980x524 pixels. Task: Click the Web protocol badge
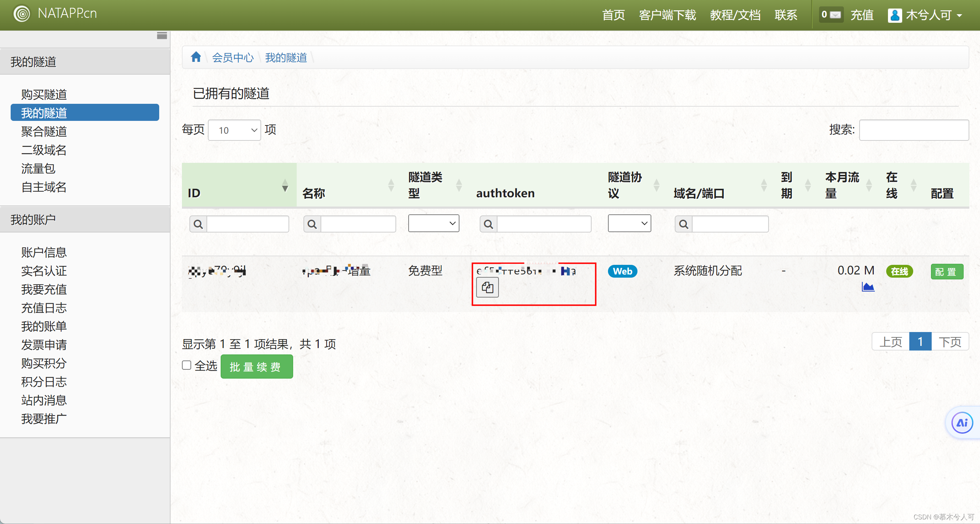coord(623,271)
